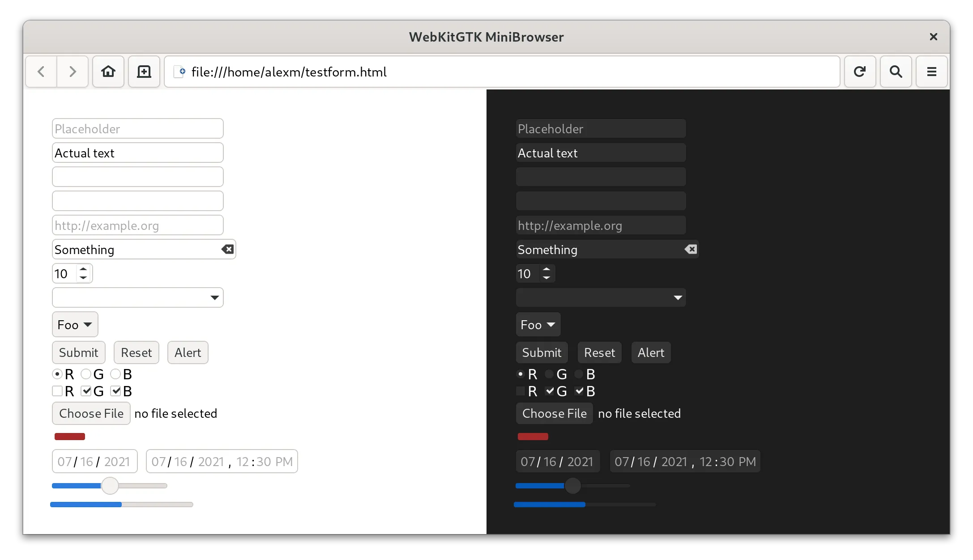Check the unchecked R checkbox in light panel
Screen dimensions: 973x560
(x=57, y=391)
